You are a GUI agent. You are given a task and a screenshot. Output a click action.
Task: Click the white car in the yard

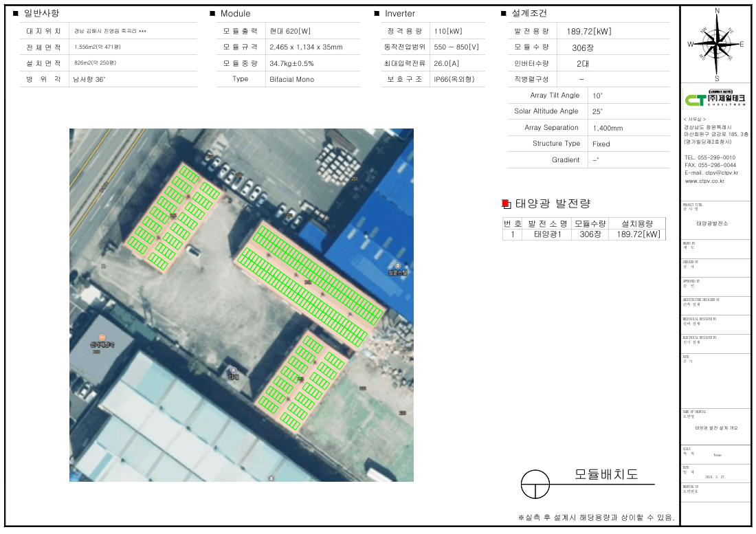194,252
